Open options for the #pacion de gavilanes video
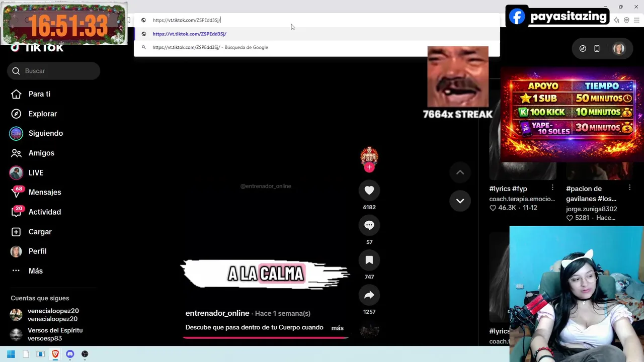 coord(629,188)
